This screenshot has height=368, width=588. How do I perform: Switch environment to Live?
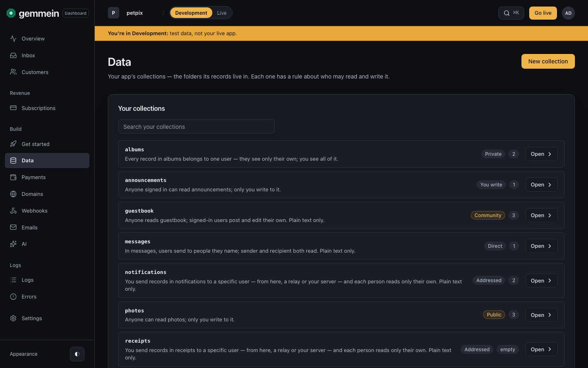pos(222,13)
